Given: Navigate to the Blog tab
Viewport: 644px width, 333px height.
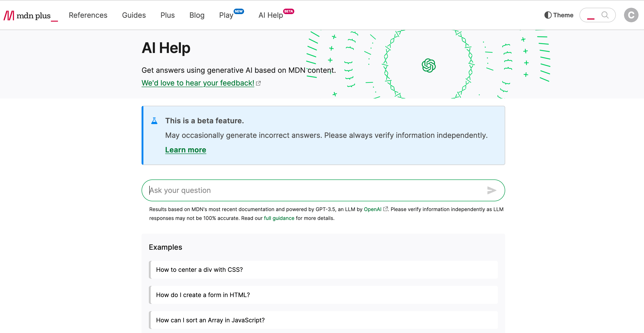Looking at the screenshot, I should tap(197, 15).
